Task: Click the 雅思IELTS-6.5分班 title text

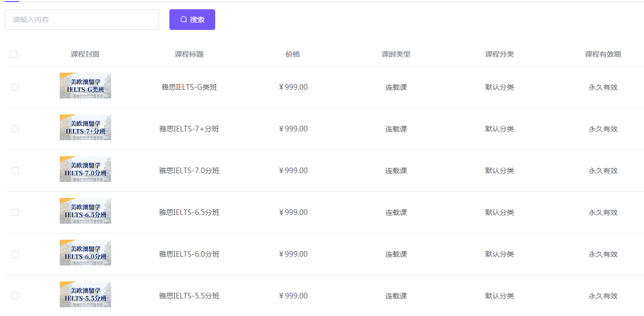Action: (189, 212)
